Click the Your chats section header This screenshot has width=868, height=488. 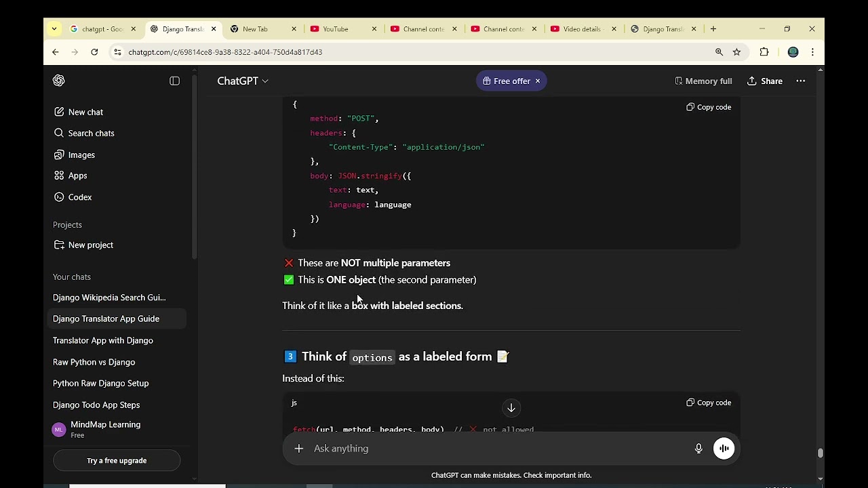tap(72, 277)
